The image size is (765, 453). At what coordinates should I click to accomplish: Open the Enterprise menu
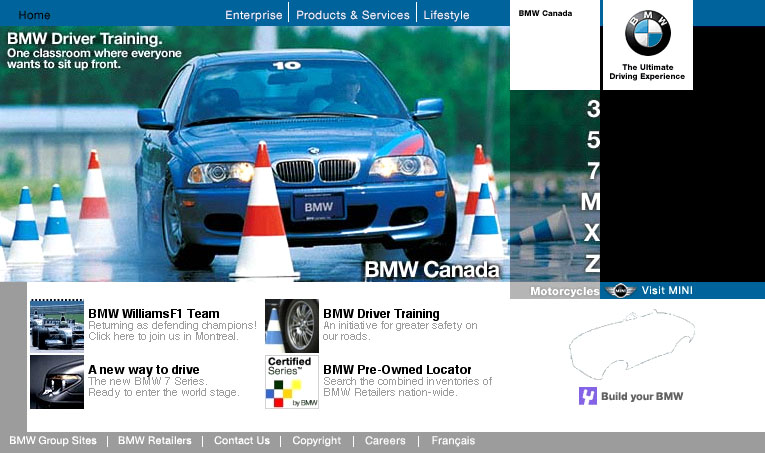point(254,15)
